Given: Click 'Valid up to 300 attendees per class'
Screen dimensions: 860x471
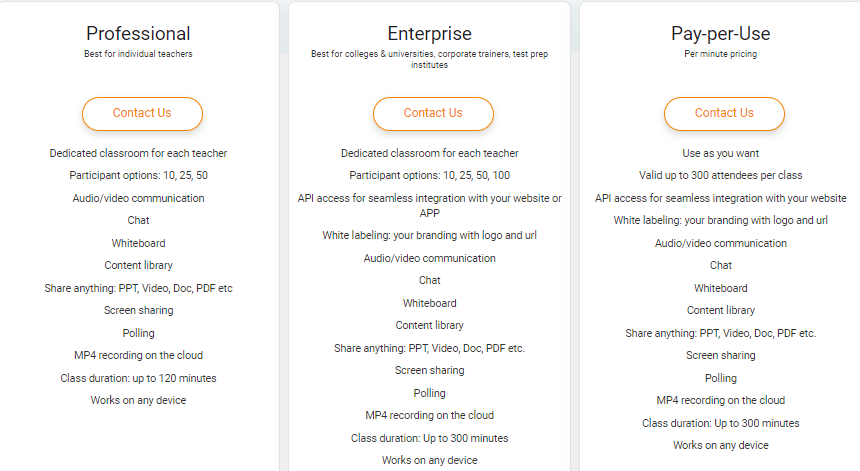Looking at the screenshot, I should pyautogui.click(x=721, y=175).
